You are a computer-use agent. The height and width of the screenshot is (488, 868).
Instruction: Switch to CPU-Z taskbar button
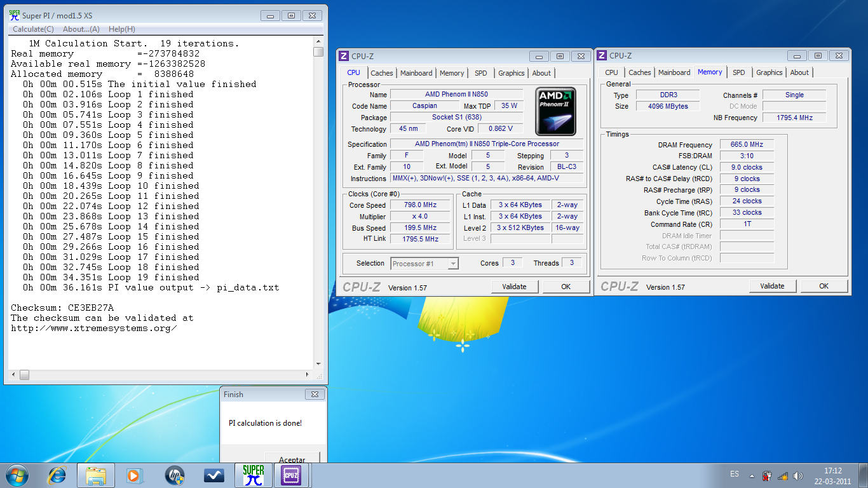pyautogui.click(x=290, y=475)
